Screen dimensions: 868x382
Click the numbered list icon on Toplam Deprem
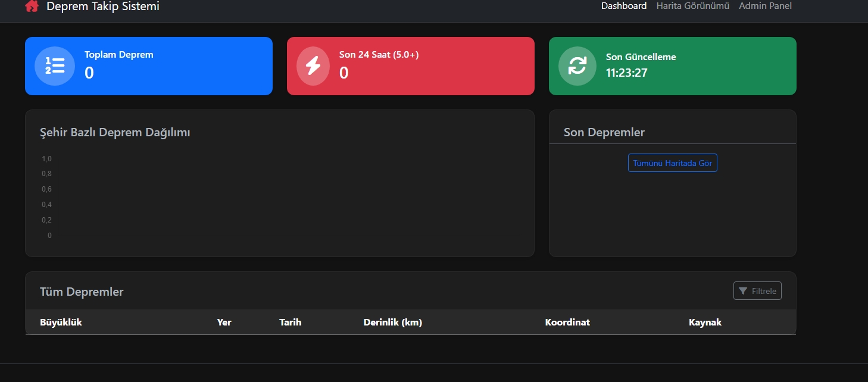pos(55,65)
